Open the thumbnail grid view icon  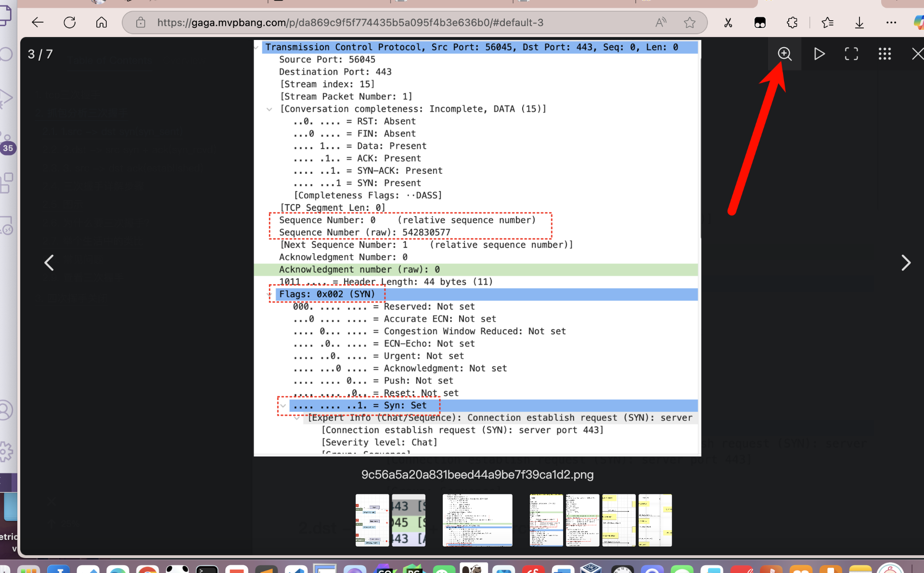tap(885, 53)
